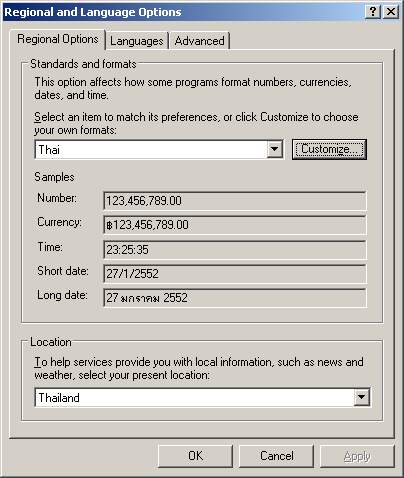Click the dialog title bar

(183, 12)
